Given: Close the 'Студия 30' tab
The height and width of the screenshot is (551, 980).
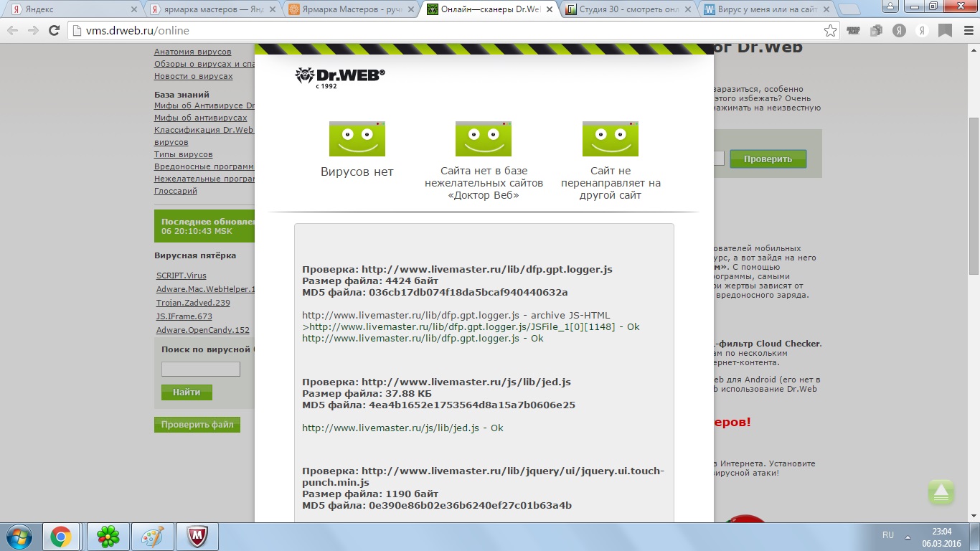Looking at the screenshot, I should [x=689, y=10].
